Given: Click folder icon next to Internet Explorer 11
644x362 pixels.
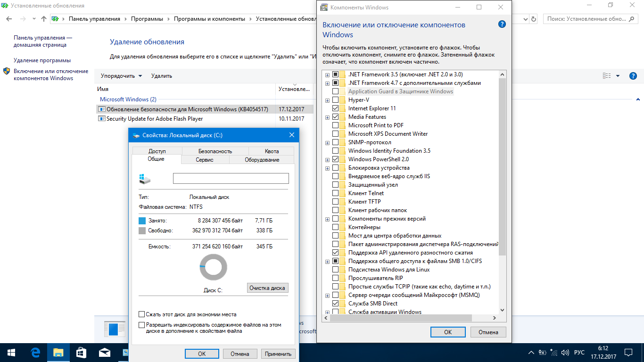Looking at the screenshot, I should pyautogui.click(x=343, y=108).
